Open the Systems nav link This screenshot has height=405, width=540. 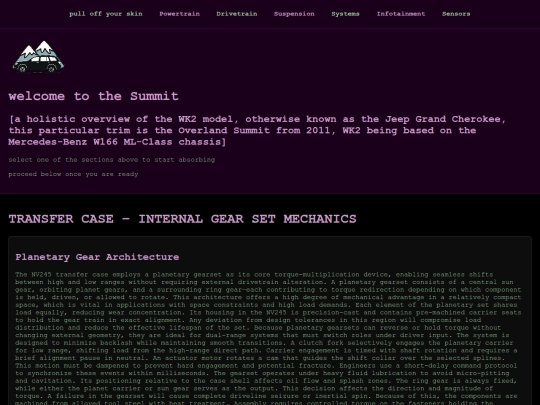point(345,14)
